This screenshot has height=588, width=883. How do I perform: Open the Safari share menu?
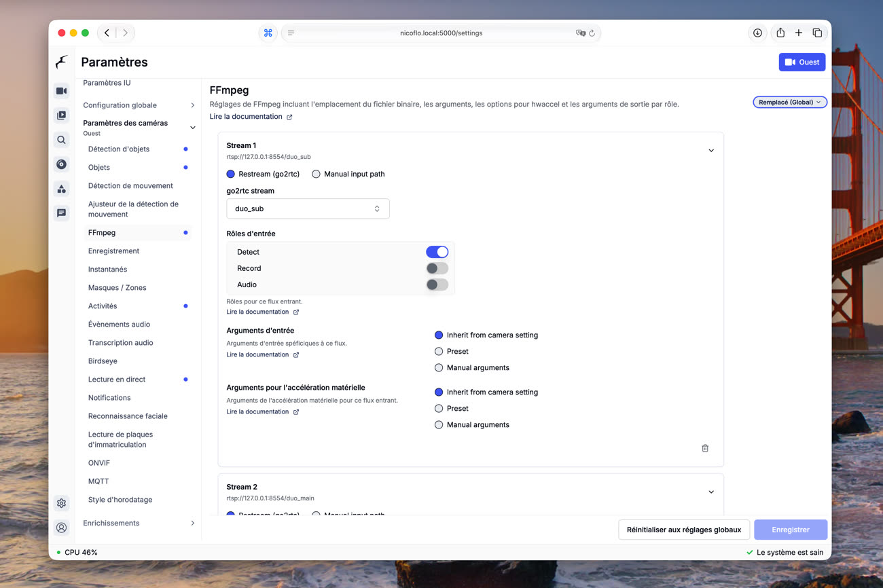pyautogui.click(x=780, y=33)
